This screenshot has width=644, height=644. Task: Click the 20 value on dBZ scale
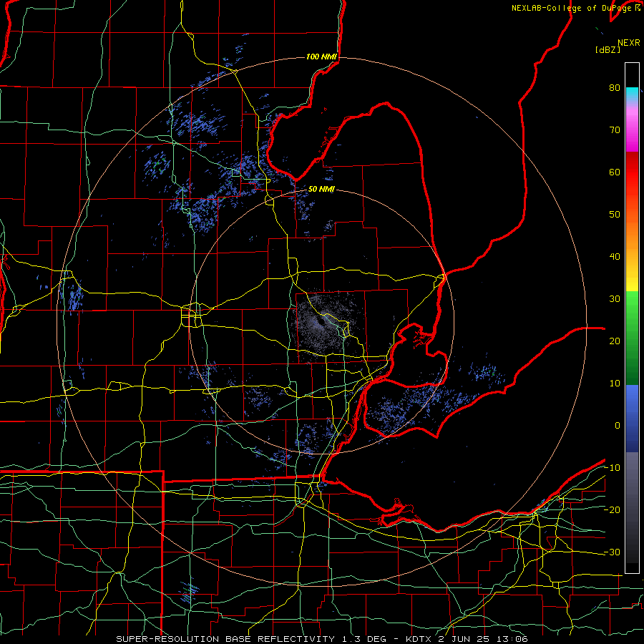tap(615, 341)
